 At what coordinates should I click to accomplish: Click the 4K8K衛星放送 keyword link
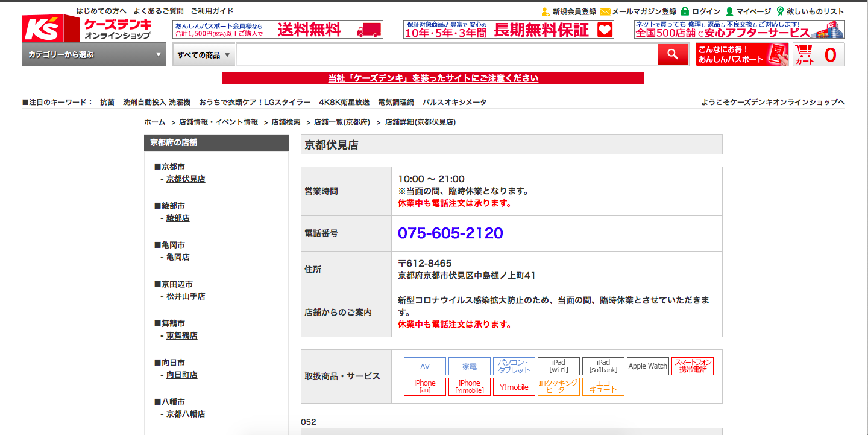(344, 102)
